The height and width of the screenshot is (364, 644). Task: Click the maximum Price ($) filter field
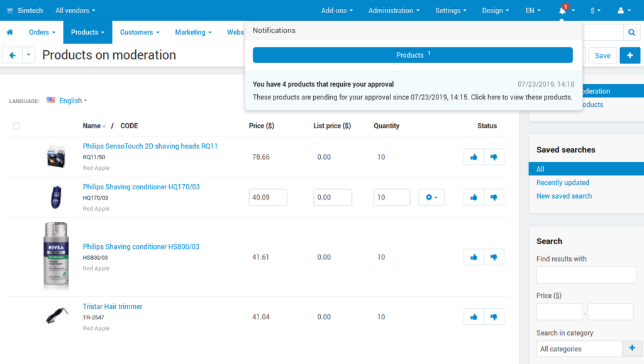(610, 312)
